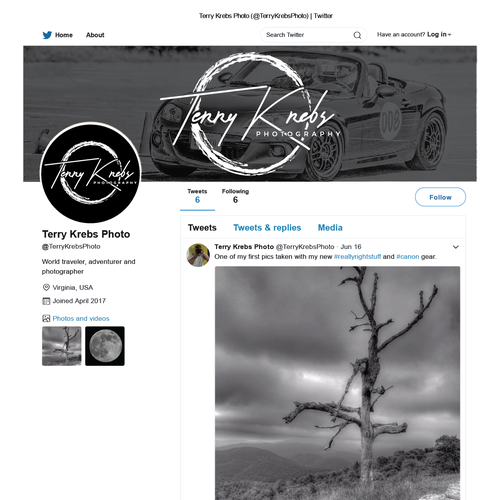Switch to Tweets & replies tab

pos(267,228)
